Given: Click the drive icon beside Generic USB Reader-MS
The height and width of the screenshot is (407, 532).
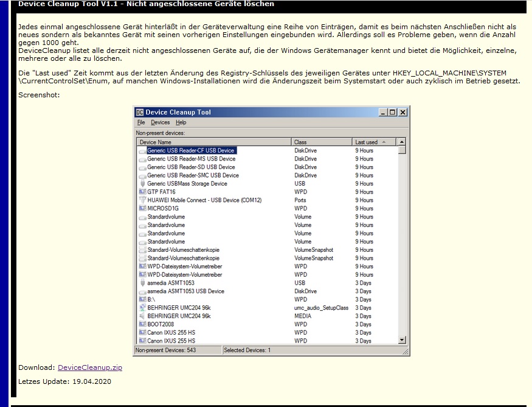Looking at the screenshot, I should click(142, 159).
